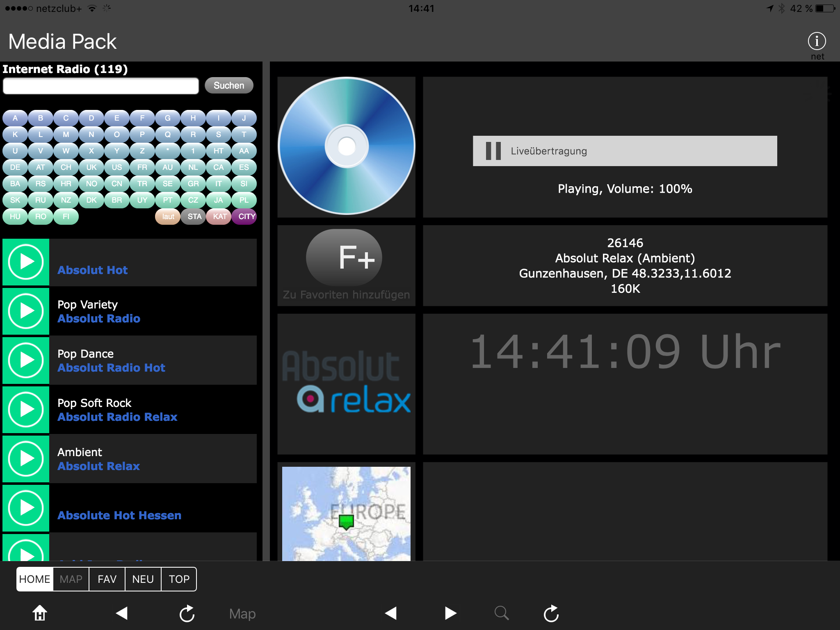This screenshot has height=630, width=840.
Task: Open the Absolut Hot link
Action: click(x=93, y=270)
